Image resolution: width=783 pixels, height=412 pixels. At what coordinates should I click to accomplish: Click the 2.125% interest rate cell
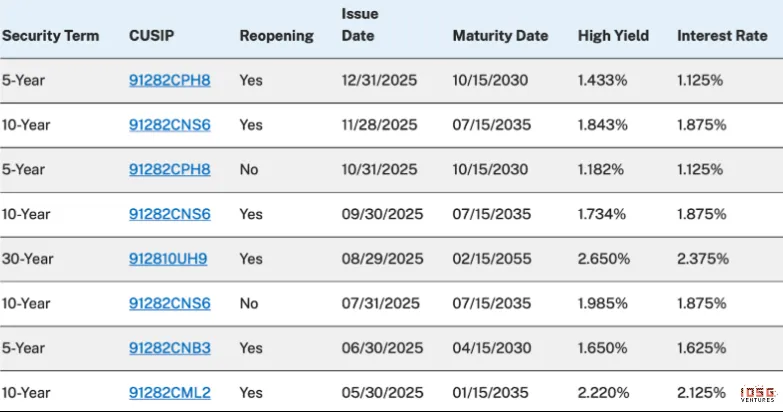tap(702, 392)
